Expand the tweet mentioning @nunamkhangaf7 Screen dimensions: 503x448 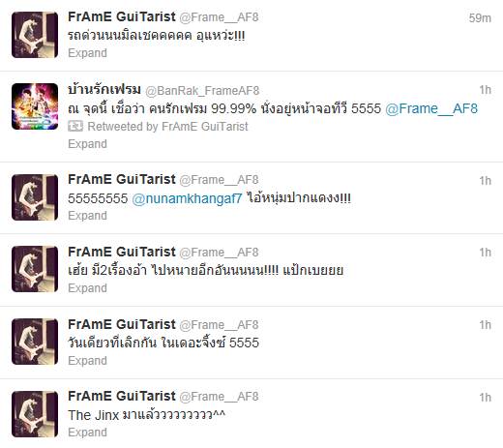[87, 216]
